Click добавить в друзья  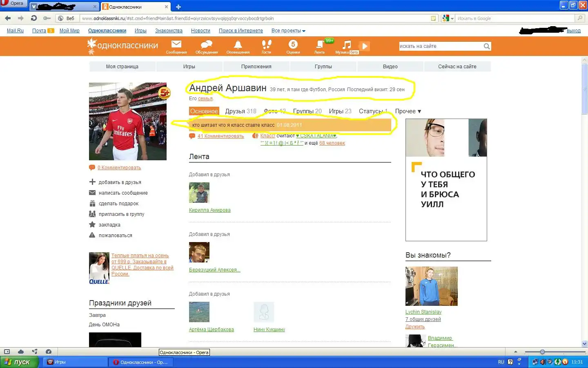coord(120,182)
